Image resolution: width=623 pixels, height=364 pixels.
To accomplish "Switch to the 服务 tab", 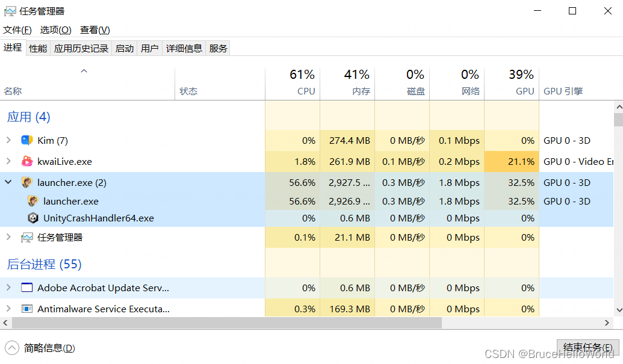I will (x=218, y=48).
